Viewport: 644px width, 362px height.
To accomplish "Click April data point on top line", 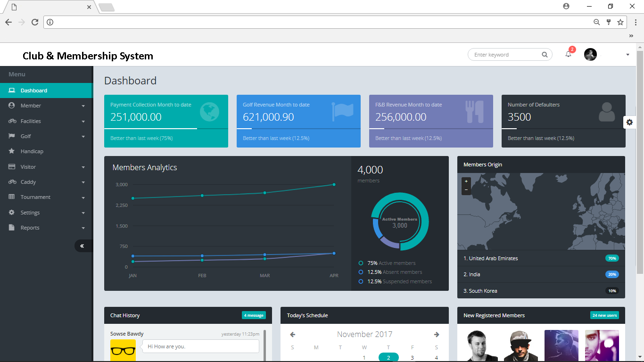I will pyautogui.click(x=334, y=184).
